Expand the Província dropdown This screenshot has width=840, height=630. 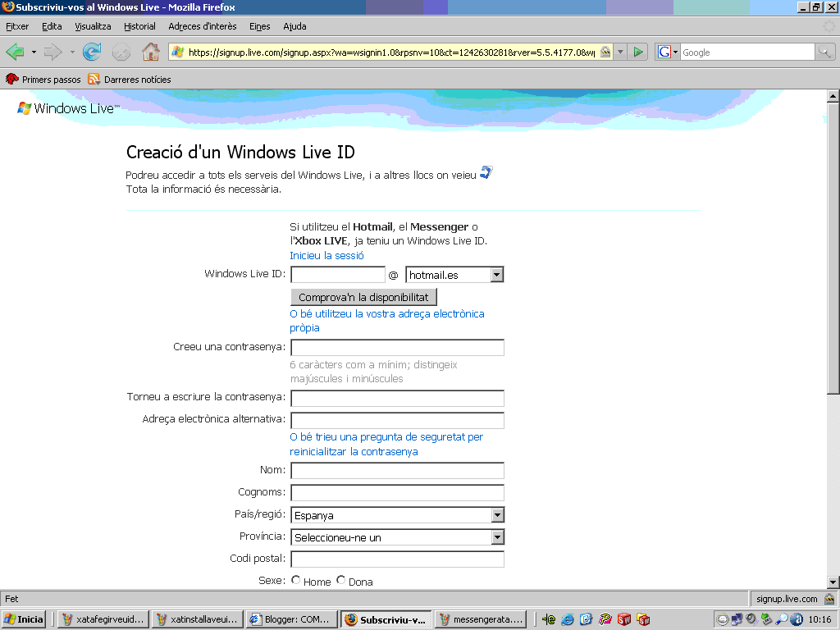pyautogui.click(x=498, y=536)
